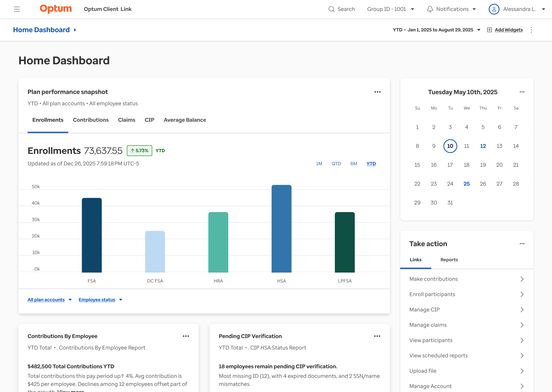
Task: Open Take action widget ellipsis menu
Action: 522,244
